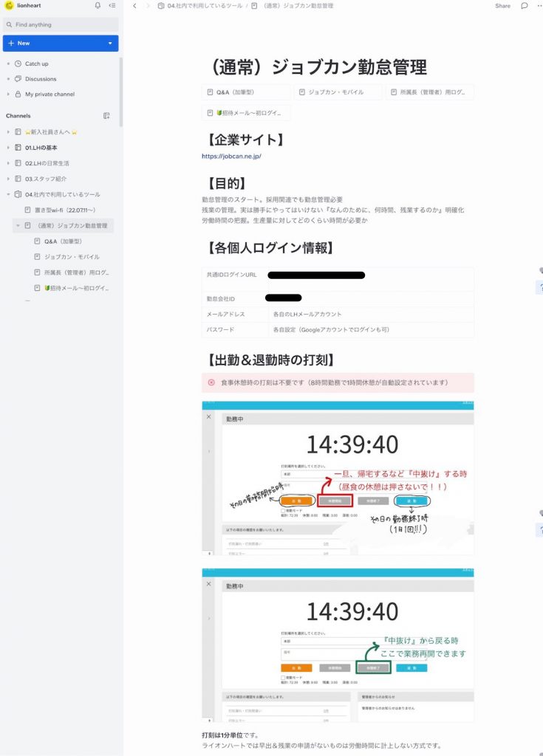
Task: Click the 【企業サイト】 heading
Action: (x=245, y=140)
